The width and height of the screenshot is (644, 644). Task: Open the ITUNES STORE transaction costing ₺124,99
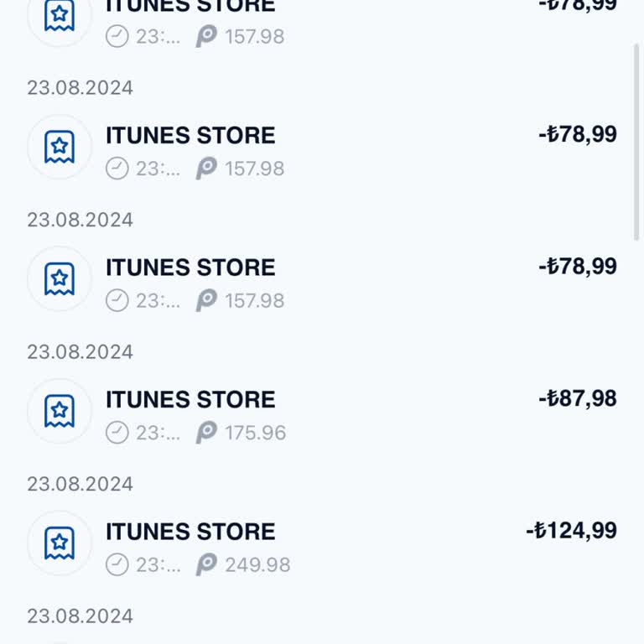click(x=190, y=532)
